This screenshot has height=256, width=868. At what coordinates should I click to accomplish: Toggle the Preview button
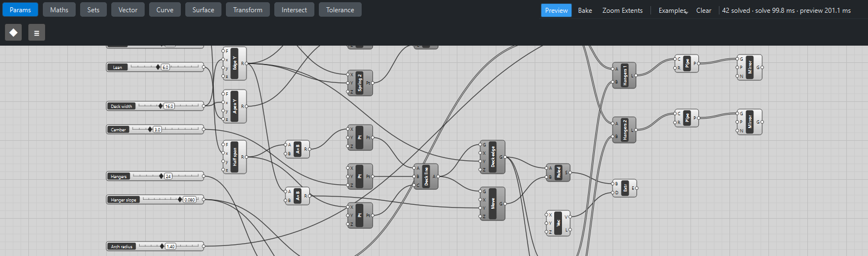point(556,11)
